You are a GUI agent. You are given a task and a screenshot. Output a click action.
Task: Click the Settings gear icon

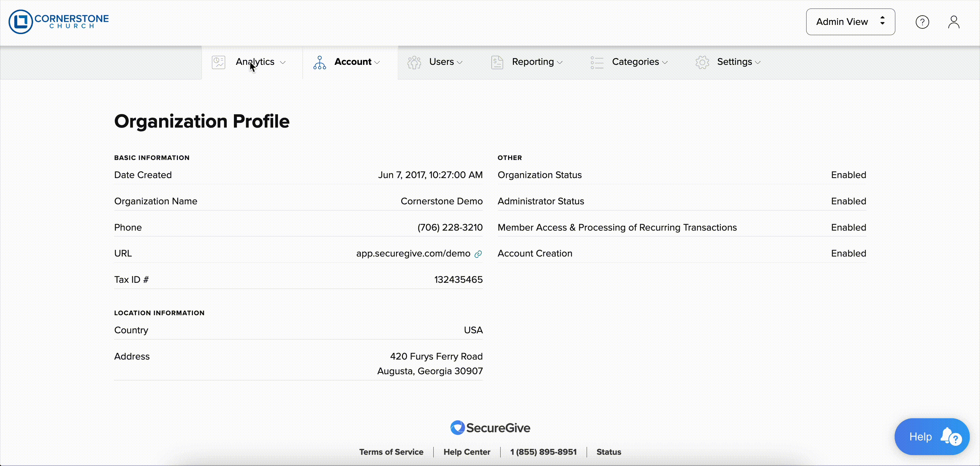[702, 62]
